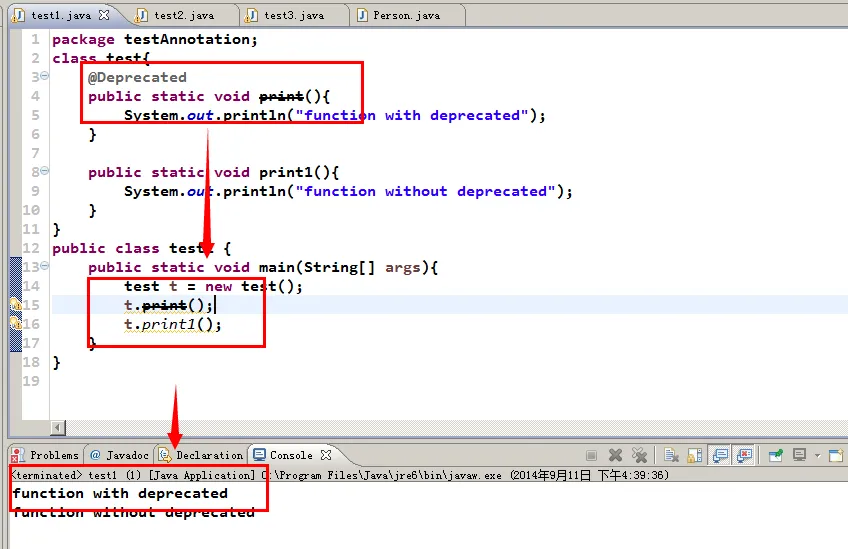Screen dimensions: 848x549
Task: Click the terminated test1 launch description
Action: tap(340, 475)
